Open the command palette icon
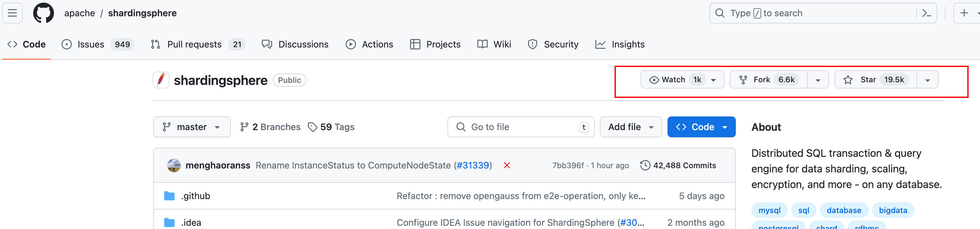Screen dimensions: 980x229 point(926,13)
